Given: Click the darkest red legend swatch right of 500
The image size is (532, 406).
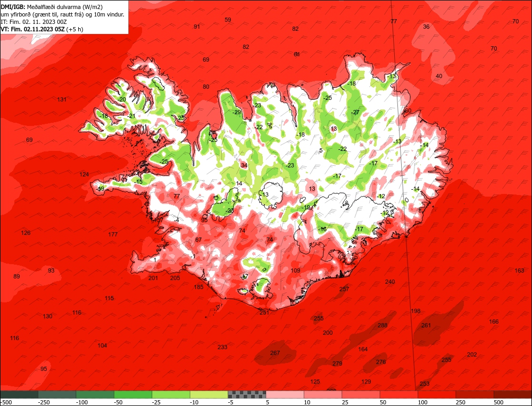Looking at the screenshot, I should coord(513,394).
